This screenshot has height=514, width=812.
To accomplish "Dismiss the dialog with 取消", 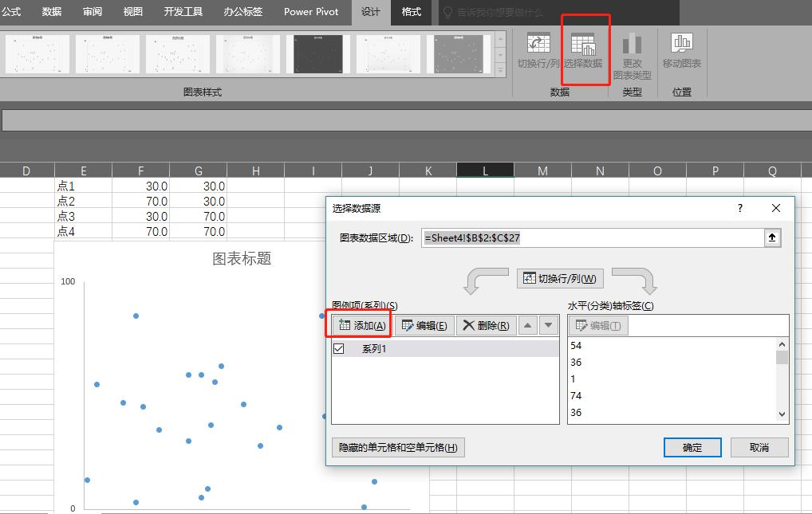I will point(759,447).
